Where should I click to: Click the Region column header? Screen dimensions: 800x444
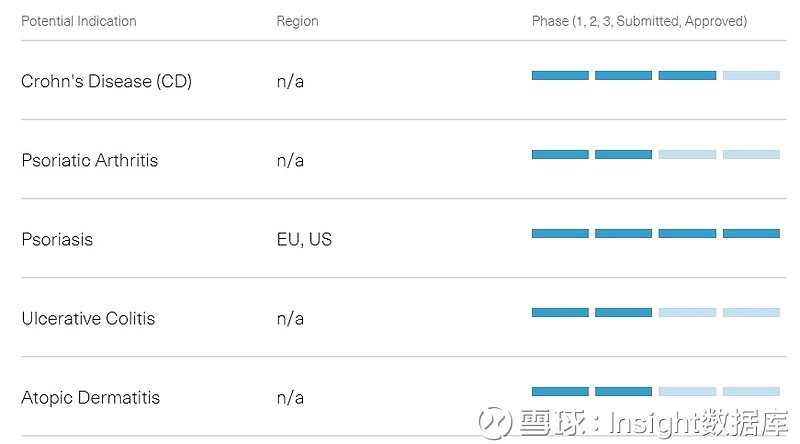click(296, 21)
